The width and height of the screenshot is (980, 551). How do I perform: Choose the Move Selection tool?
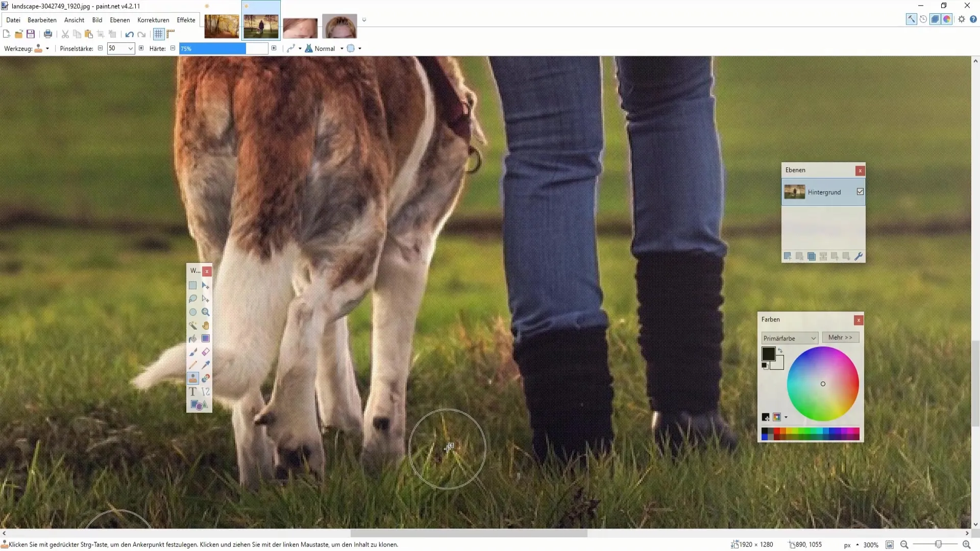click(206, 298)
